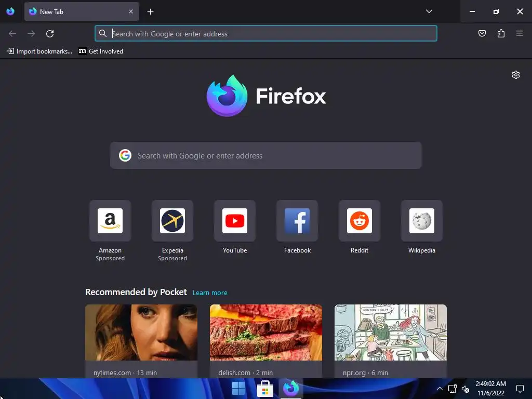
Task: Open the notification center icon
Action: (520, 389)
